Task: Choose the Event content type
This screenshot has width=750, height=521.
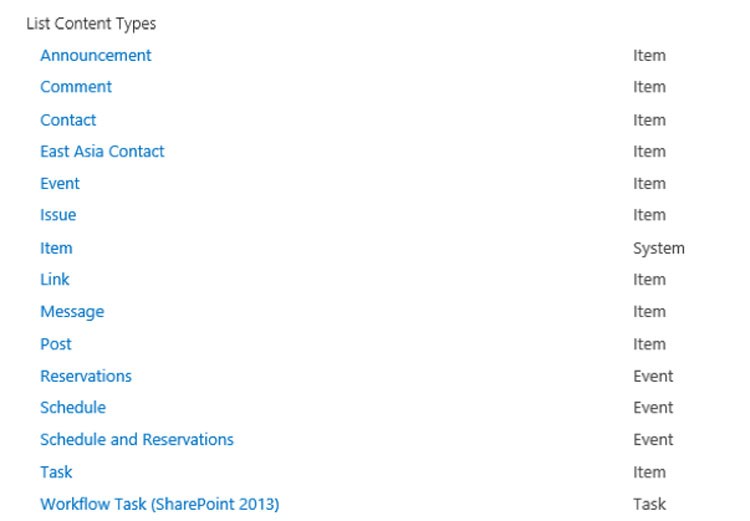Action: point(60,184)
